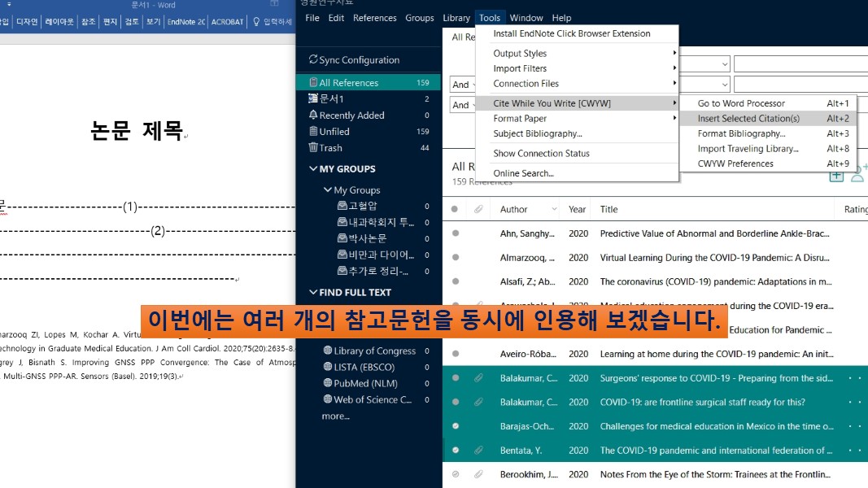Click the paperclip on Berookhim row
The width and height of the screenshot is (868, 488).
(478, 474)
